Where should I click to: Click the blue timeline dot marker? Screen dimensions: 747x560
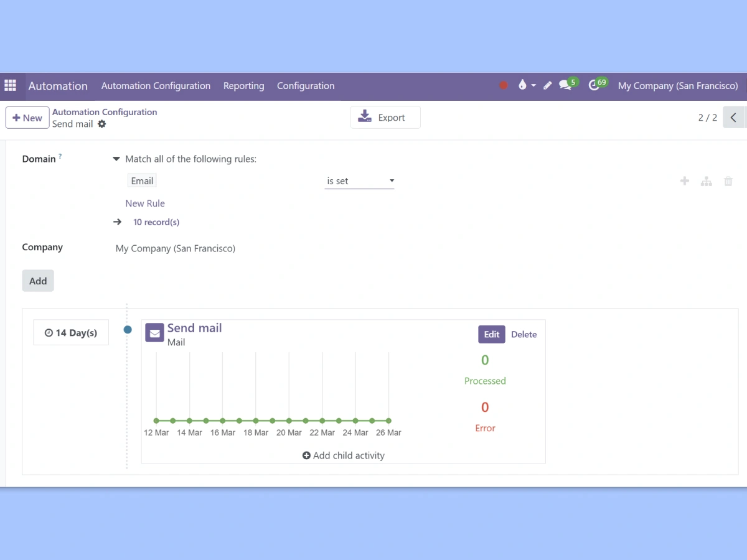128,330
